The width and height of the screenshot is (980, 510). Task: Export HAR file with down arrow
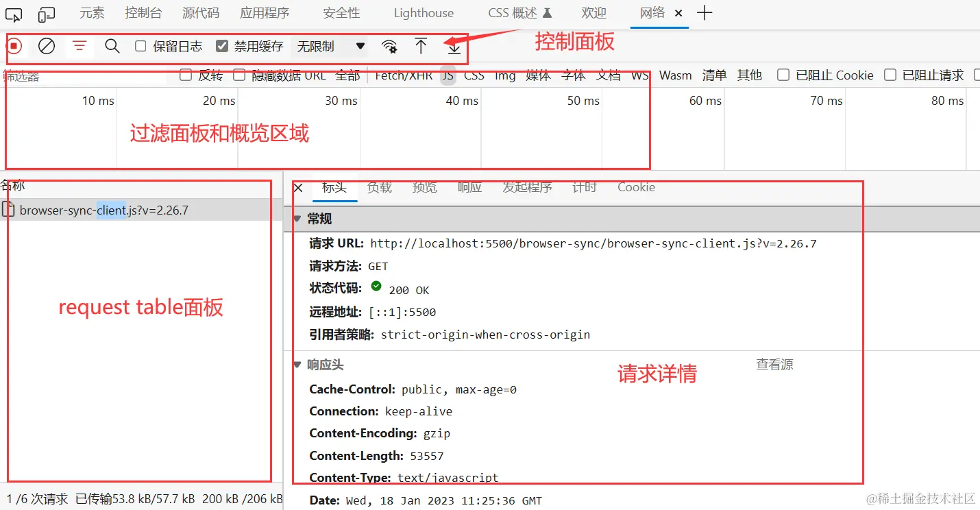point(454,47)
